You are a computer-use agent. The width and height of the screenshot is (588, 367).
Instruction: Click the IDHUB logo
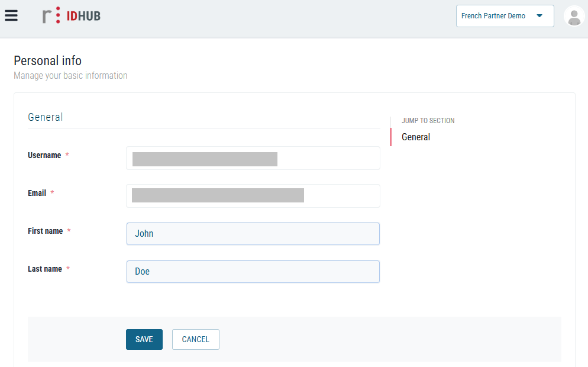[72, 16]
